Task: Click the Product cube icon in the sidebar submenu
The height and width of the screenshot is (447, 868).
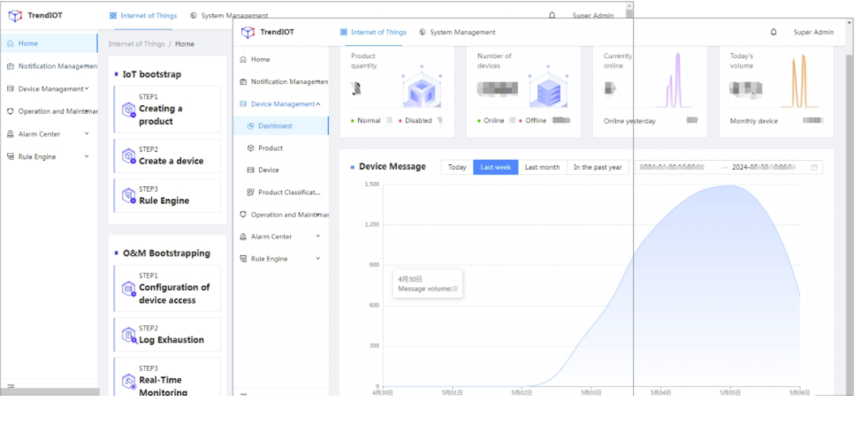Action: pos(251,148)
